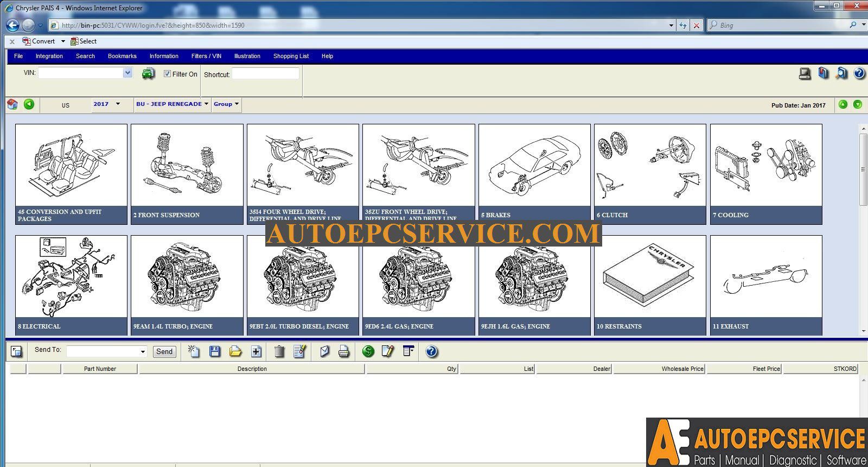Click the green down arrow near Pub Date
This screenshot has width=868, height=467.
click(858, 104)
